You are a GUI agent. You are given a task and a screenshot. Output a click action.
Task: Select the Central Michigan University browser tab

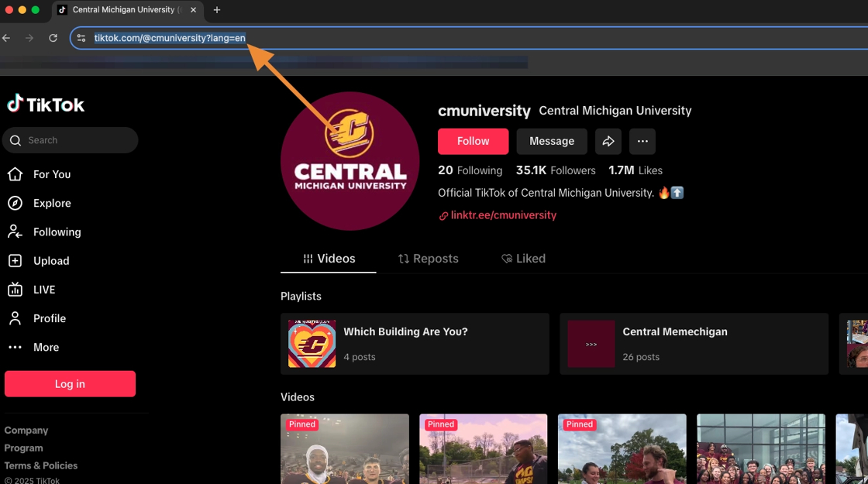point(127,10)
